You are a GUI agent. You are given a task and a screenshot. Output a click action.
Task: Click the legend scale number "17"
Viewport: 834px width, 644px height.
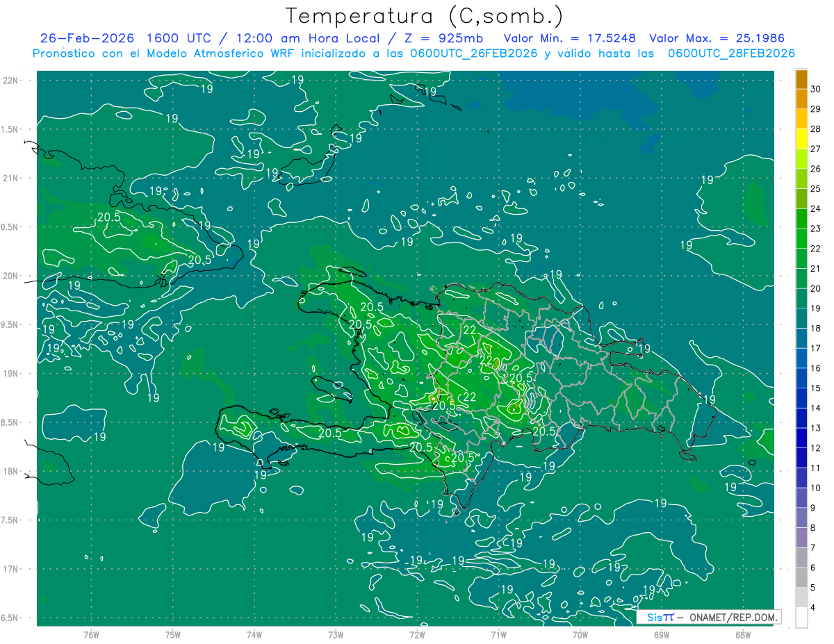tap(816, 348)
